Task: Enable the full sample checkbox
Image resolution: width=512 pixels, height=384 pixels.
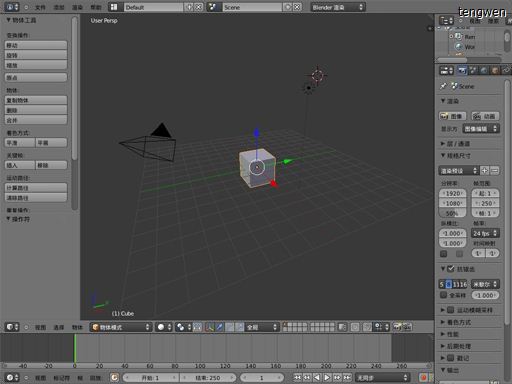Action: click(443, 295)
